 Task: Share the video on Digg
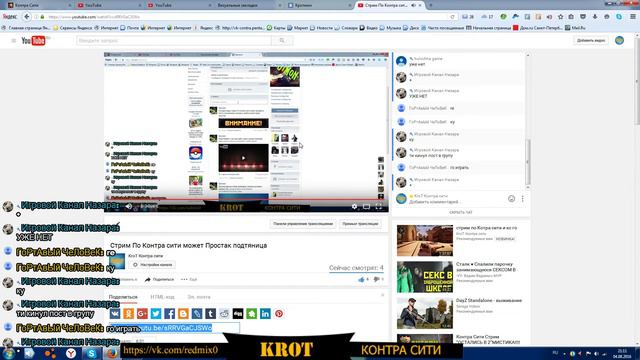pyautogui.click(x=238, y=313)
